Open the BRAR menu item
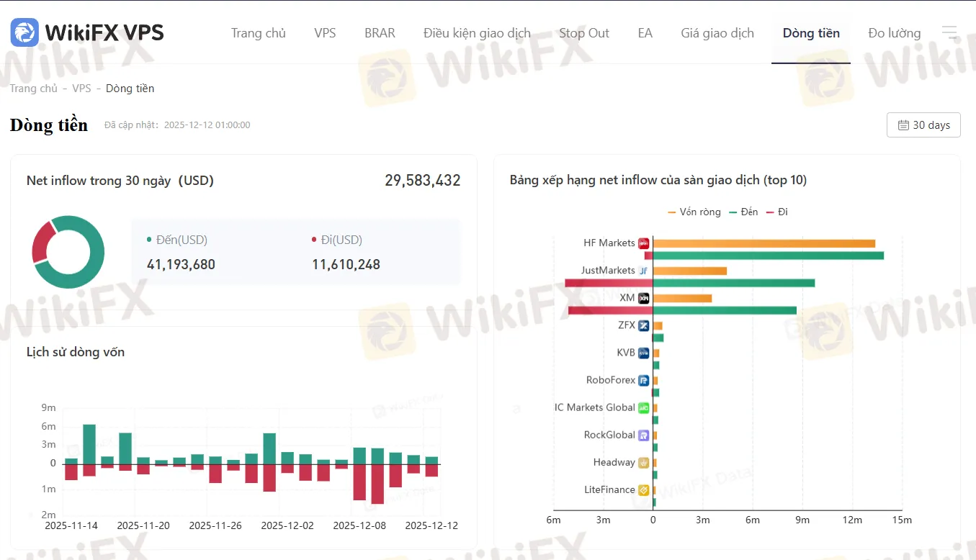 click(380, 33)
